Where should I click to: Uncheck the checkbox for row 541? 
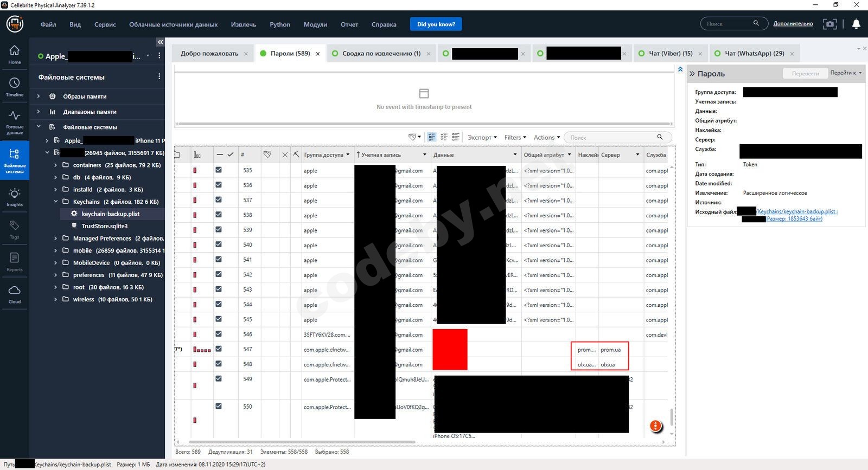[x=219, y=259]
